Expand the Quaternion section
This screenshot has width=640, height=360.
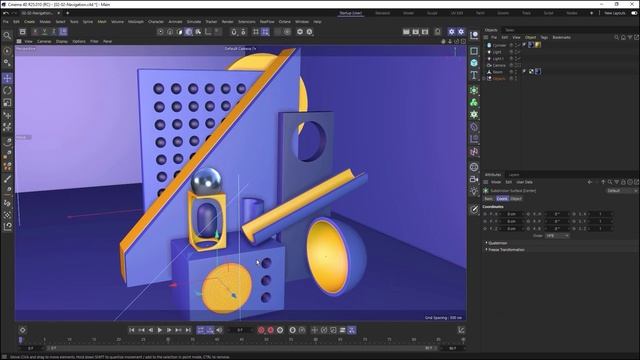point(487,242)
